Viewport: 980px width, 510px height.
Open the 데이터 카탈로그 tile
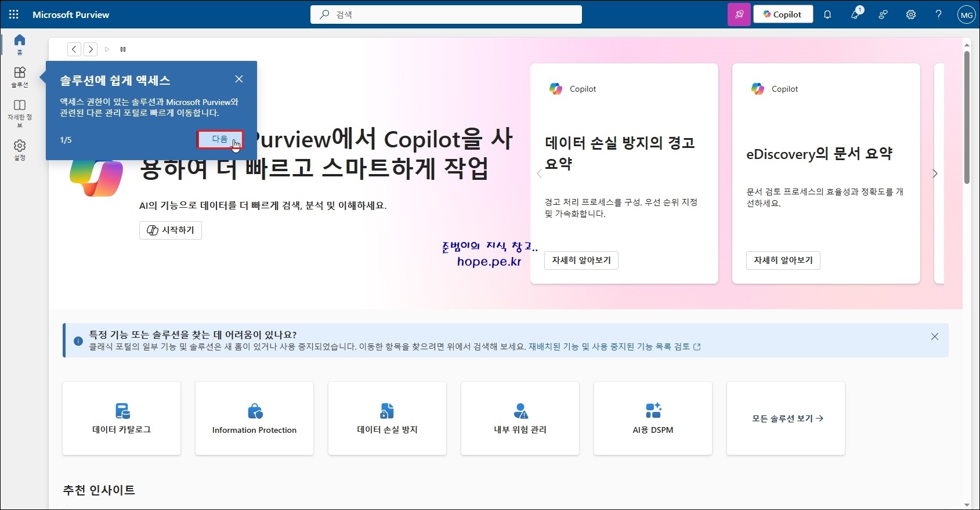121,418
